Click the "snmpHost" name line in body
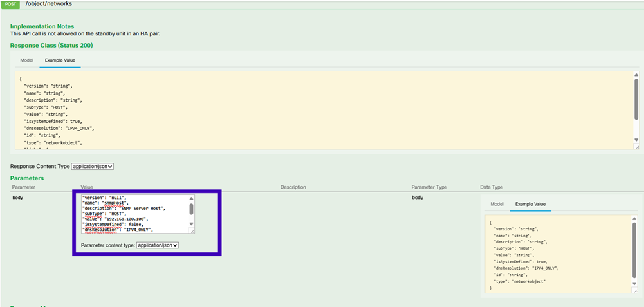 [x=106, y=203]
